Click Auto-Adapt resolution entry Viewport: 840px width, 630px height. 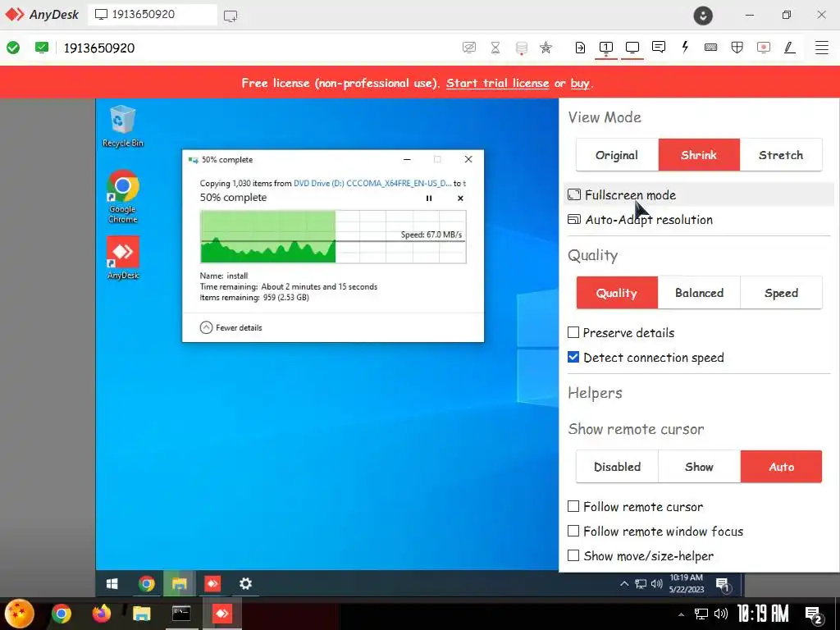[x=699, y=220]
